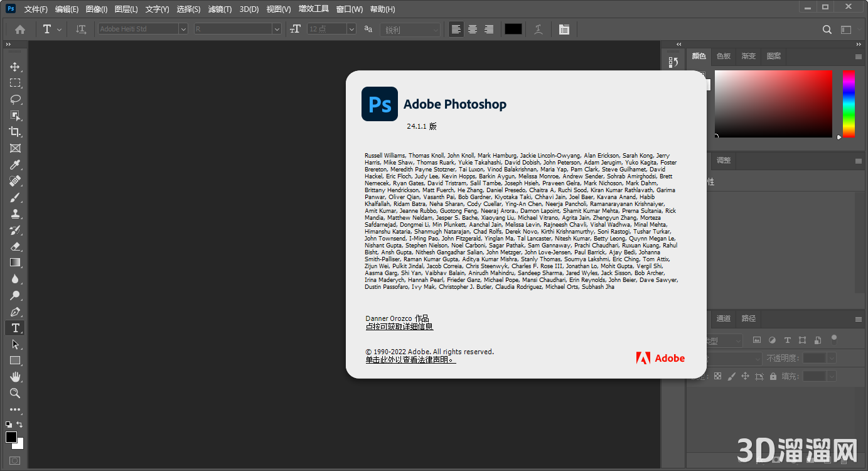Click the 单击此处以查看法律声明 link

tap(410, 360)
